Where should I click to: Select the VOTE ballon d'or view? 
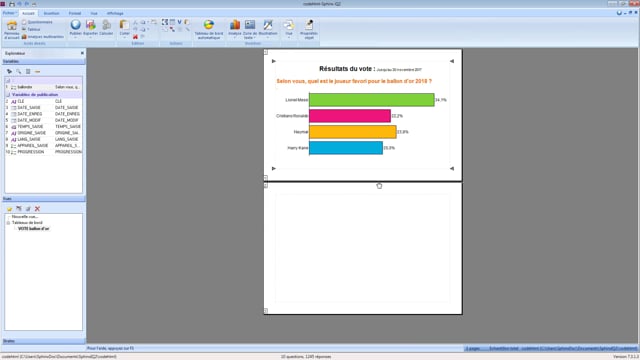click(33, 229)
